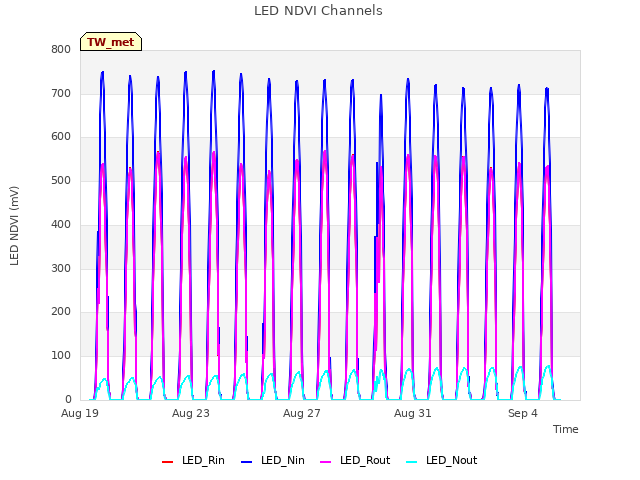Screen dimensions: 640x480
Task: Toggle the LED_Rout legend entry
Action: (x=355, y=461)
